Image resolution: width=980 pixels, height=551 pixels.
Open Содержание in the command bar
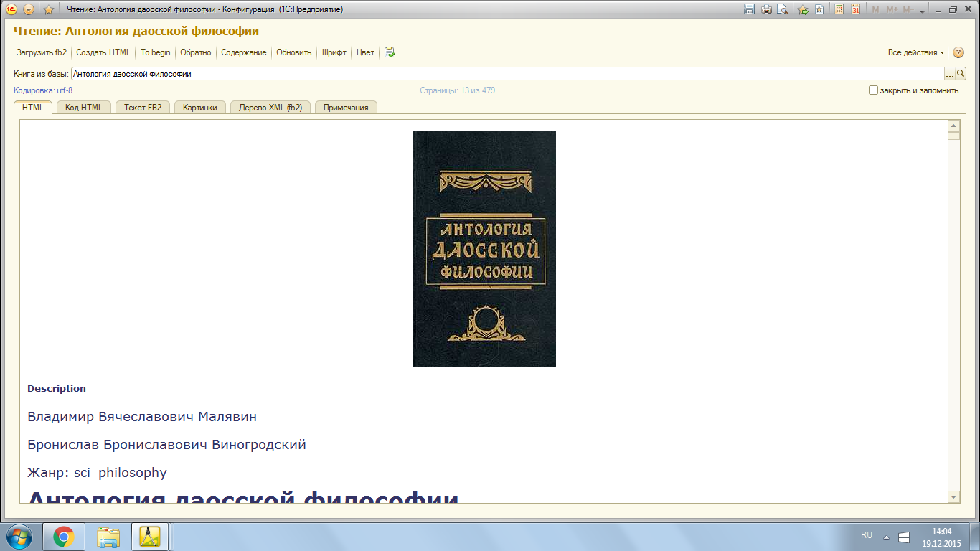[244, 52]
